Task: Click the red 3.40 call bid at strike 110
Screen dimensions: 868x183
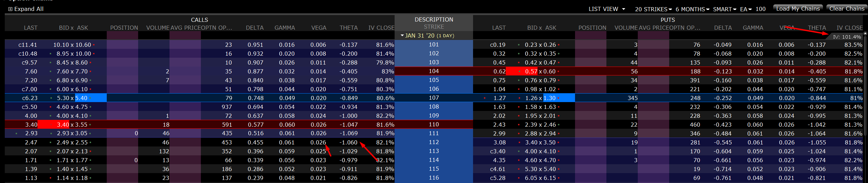Action: (x=63, y=125)
